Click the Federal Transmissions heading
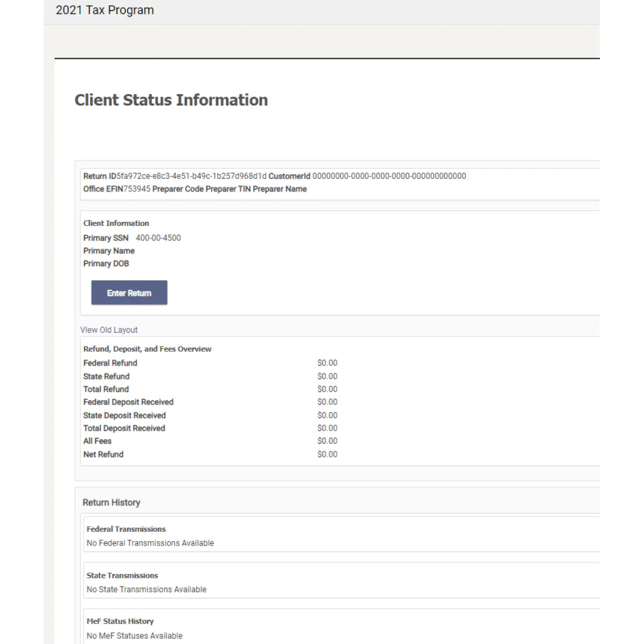The width and height of the screenshot is (644, 644). 126,529
